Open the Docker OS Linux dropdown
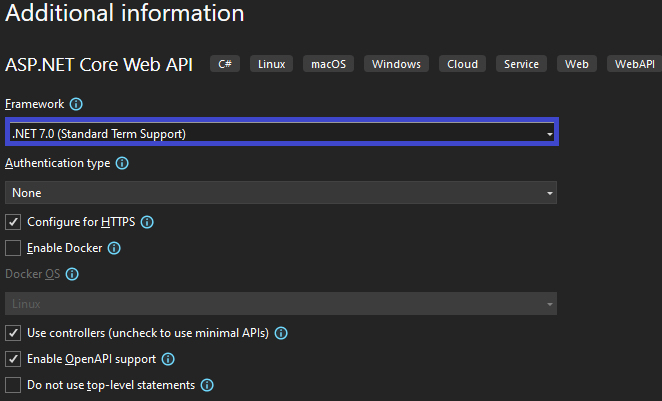 point(281,303)
